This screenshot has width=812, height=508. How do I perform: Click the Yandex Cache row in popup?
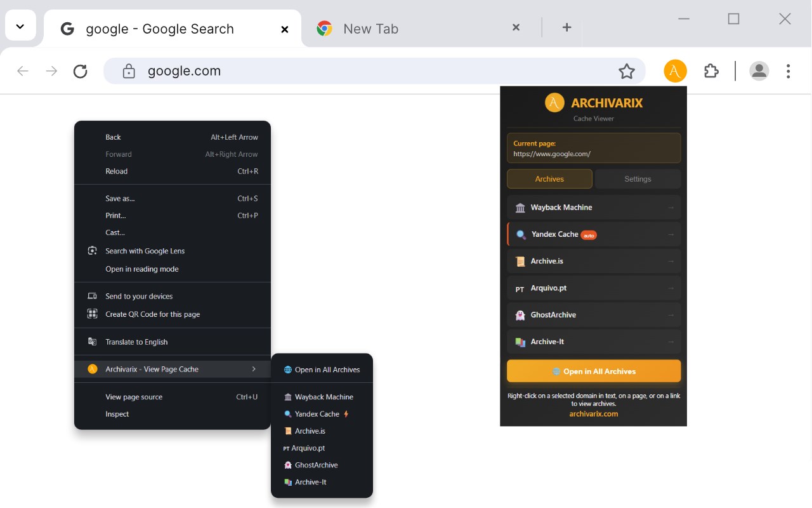(x=594, y=234)
